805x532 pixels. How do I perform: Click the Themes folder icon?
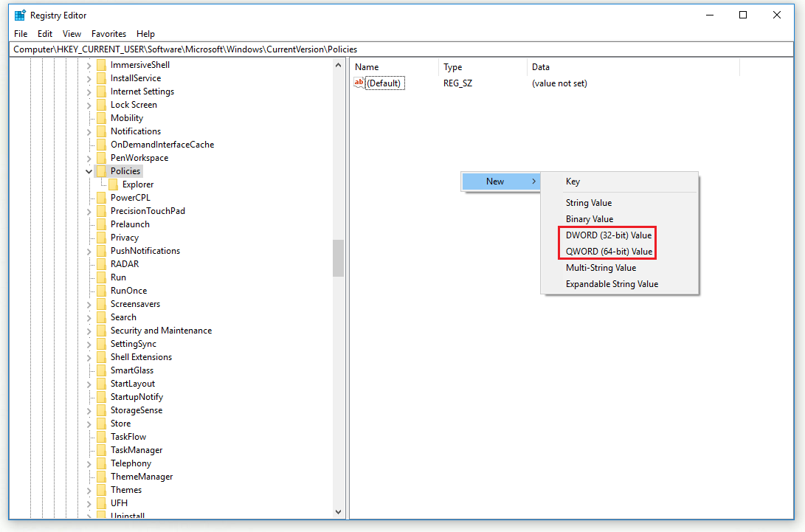(x=101, y=490)
